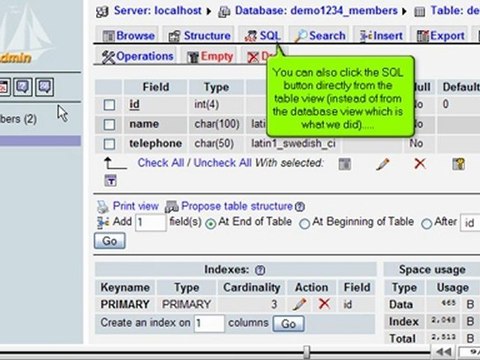Open the Operations tab
480x360 pixels.
point(137,56)
